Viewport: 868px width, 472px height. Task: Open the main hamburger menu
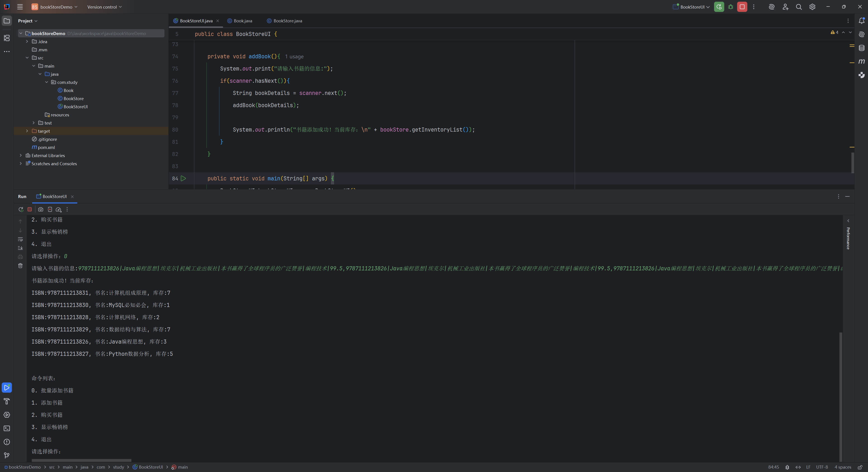tap(20, 7)
